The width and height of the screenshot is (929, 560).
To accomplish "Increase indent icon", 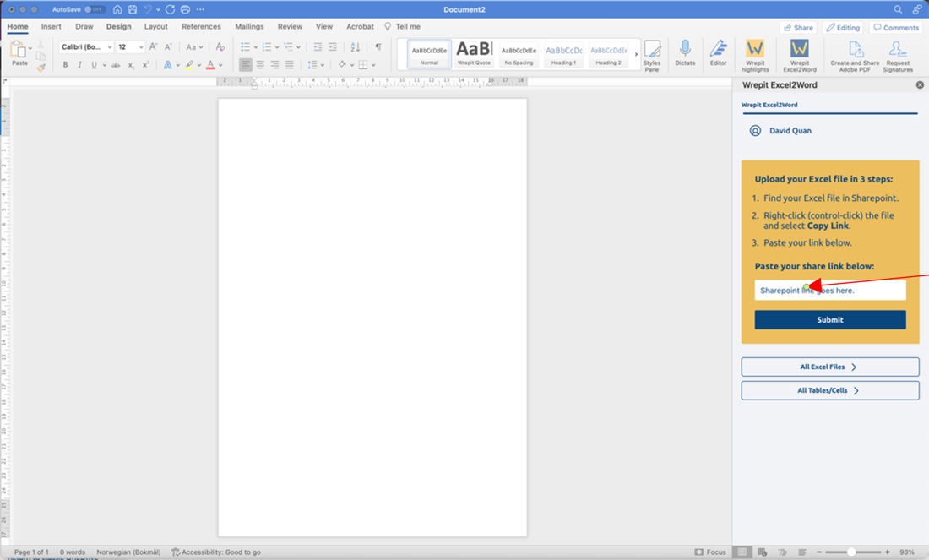I will (333, 46).
